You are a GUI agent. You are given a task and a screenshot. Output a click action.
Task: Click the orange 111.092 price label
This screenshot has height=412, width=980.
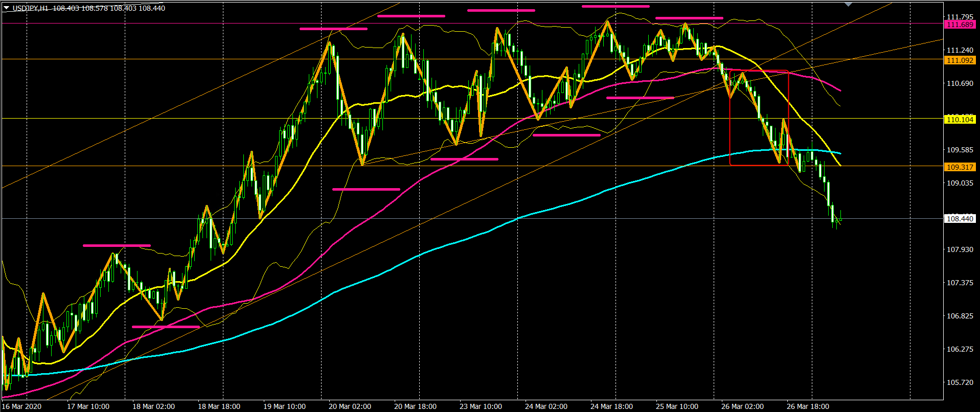960,60
